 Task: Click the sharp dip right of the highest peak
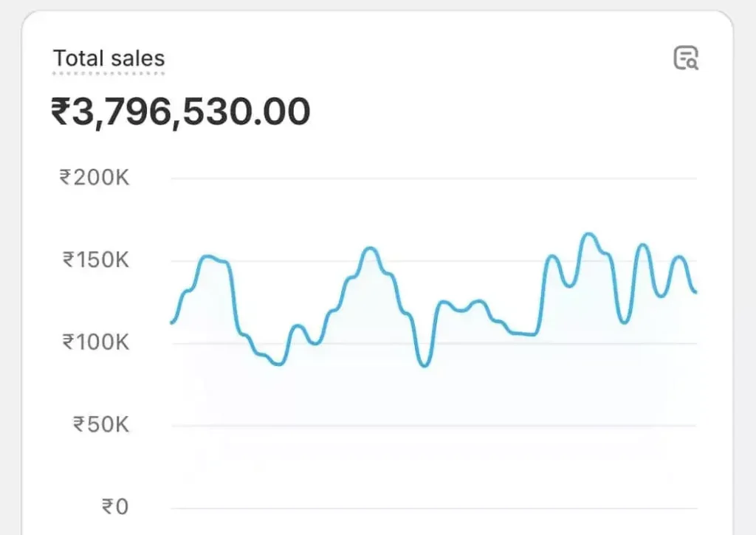(x=625, y=322)
